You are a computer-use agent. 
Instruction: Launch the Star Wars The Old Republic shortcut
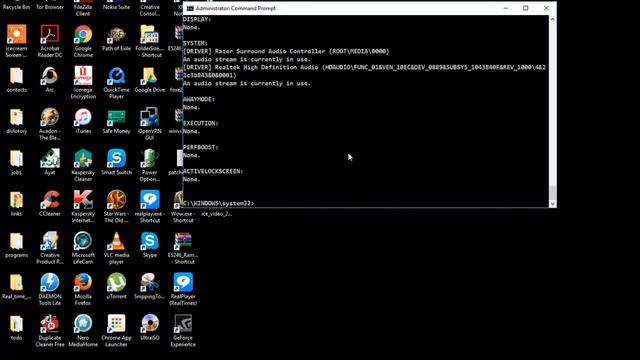coord(116,200)
